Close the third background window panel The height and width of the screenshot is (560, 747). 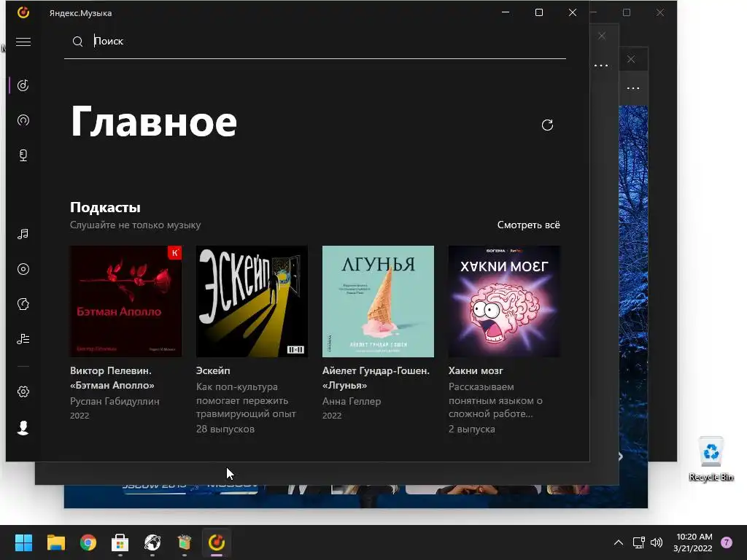(631, 59)
